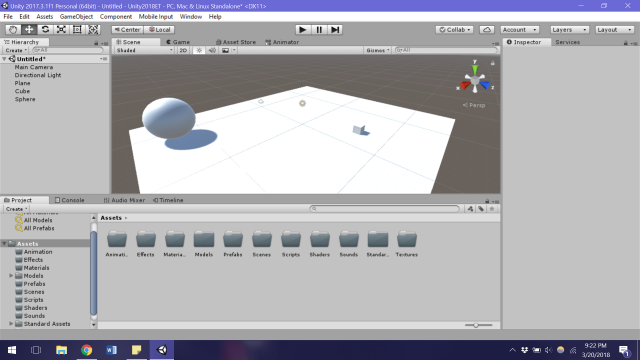Click the Play button

tap(302, 30)
